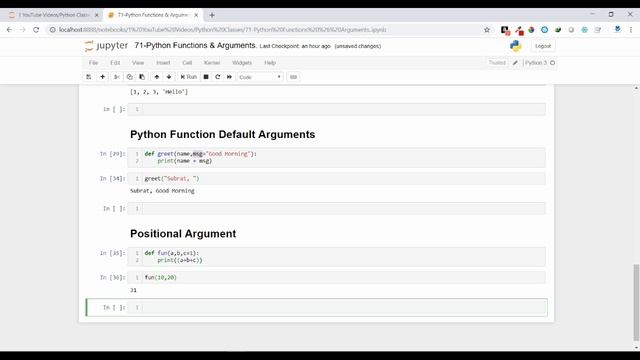Click empty cell below Good Morning output
The height and width of the screenshot is (360, 640).
pyautogui.click(x=336, y=209)
